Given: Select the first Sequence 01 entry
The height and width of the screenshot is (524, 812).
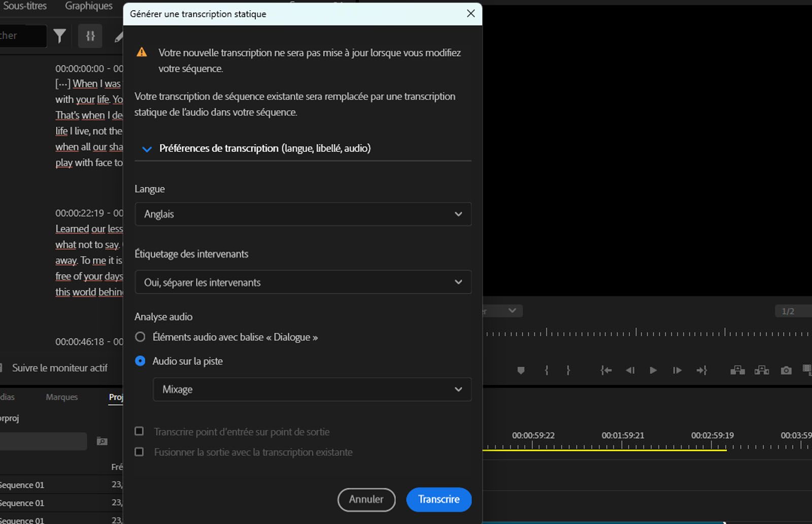Looking at the screenshot, I should click(22, 484).
